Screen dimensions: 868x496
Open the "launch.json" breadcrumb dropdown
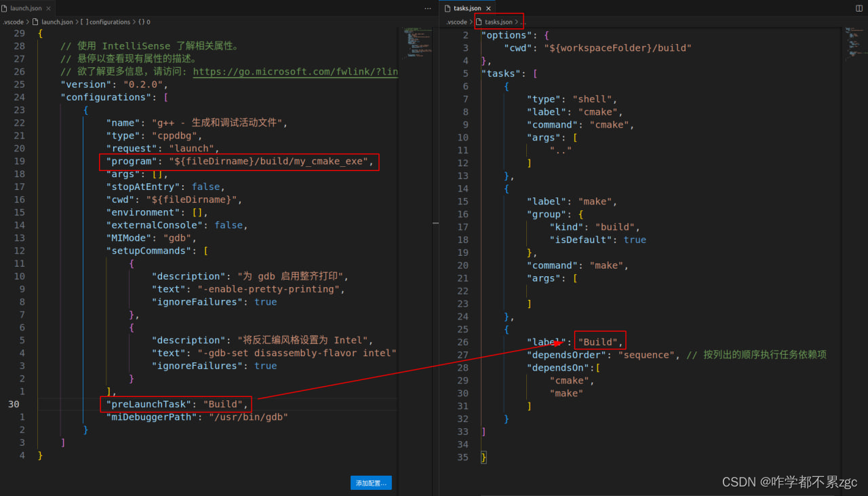[58, 22]
